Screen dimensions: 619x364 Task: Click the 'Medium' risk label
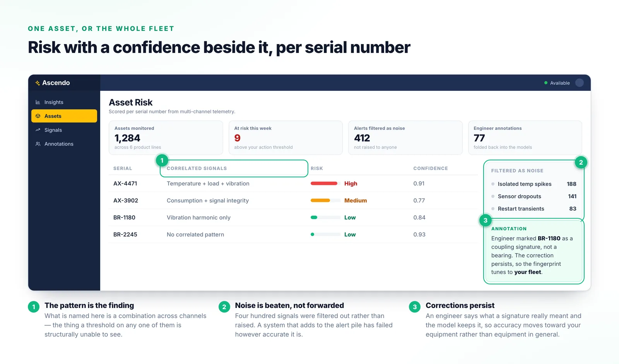[356, 201]
